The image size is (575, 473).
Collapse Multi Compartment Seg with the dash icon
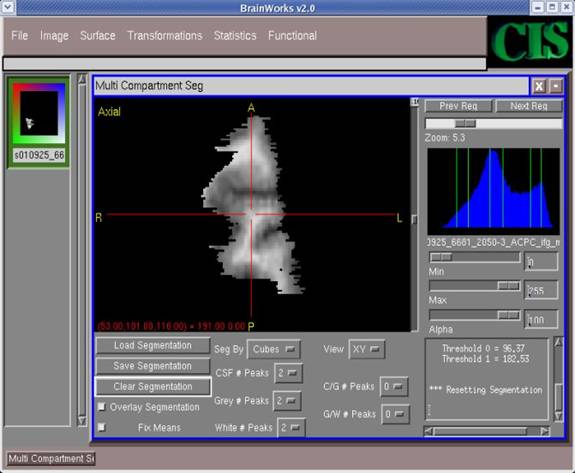tap(556, 87)
